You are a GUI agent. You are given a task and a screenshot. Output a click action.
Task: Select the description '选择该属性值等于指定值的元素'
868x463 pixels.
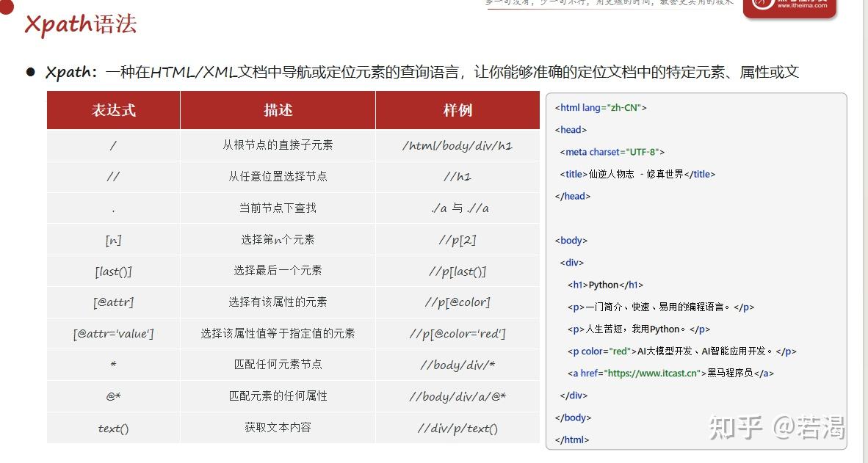pos(278,334)
